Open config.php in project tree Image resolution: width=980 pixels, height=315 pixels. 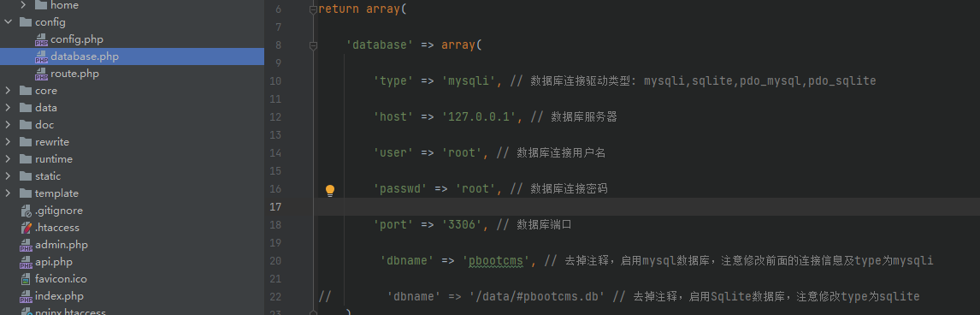pyautogui.click(x=77, y=39)
